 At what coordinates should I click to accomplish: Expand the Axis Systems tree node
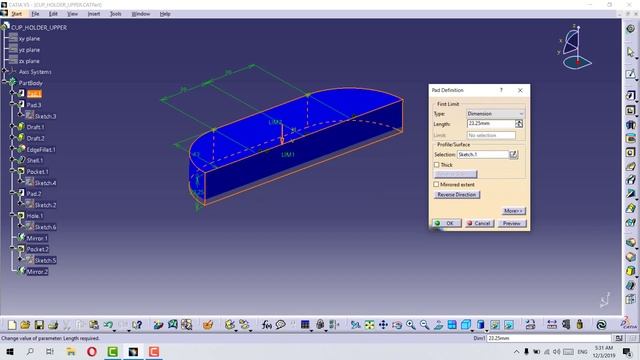[4, 71]
